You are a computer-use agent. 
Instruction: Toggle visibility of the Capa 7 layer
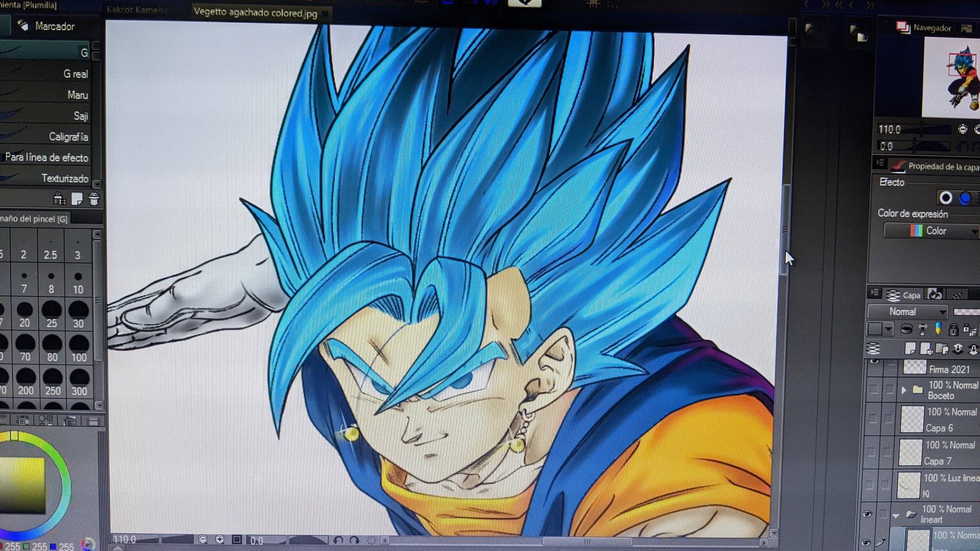pyautogui.click(x=871, y=452)
